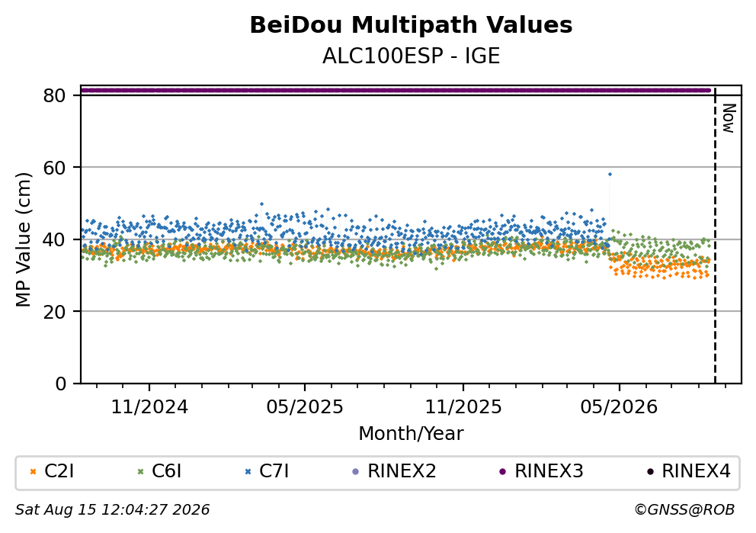Click the C6I legend entry
Screen dimensions: 756x533
point(159,471)
